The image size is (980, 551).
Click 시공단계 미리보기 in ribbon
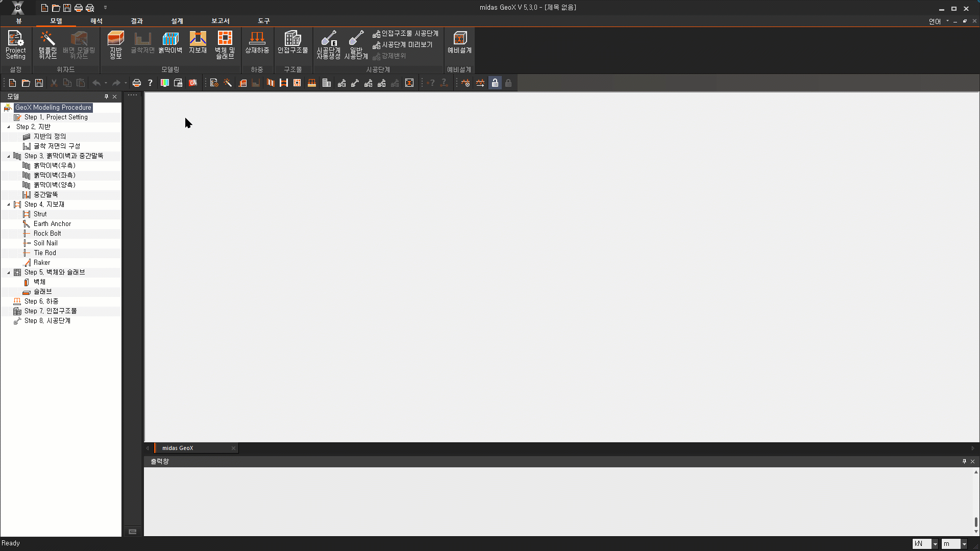tap(403, 45)
